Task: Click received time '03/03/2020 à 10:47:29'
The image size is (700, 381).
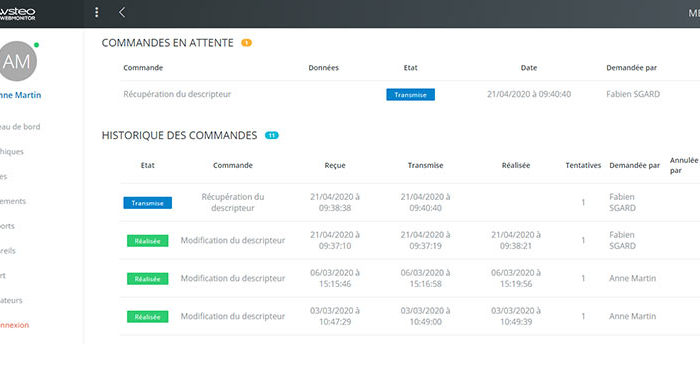Action: click(335, 316)
